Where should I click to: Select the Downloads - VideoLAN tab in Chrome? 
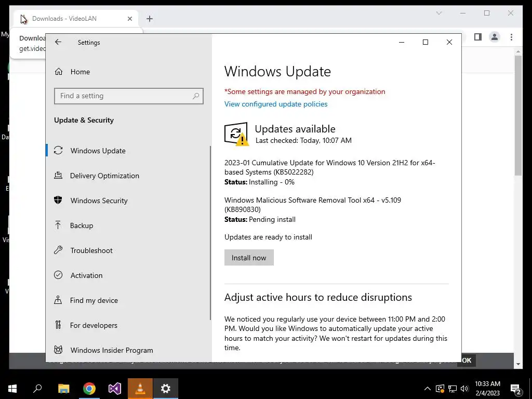[x=76, y=19]
